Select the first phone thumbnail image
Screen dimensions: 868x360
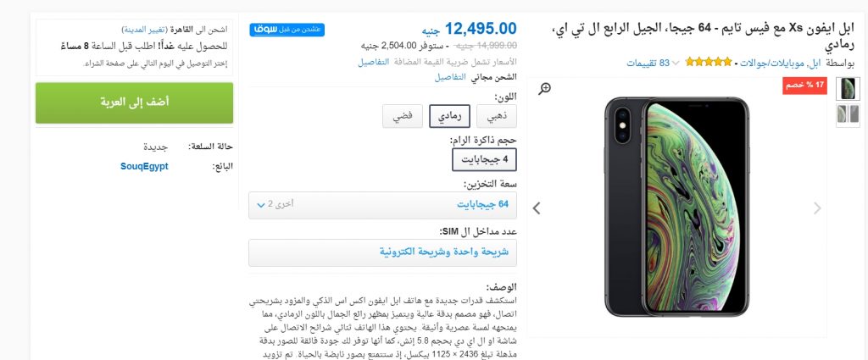pos(848,88)
